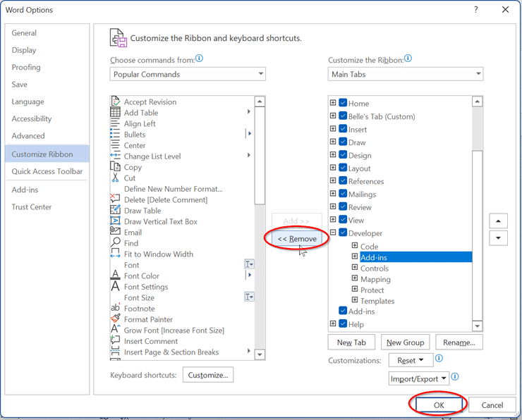Click the Draw Vertical Text Box icon
The width and height of the screenshot is (522, 420).
coord(115,221)
